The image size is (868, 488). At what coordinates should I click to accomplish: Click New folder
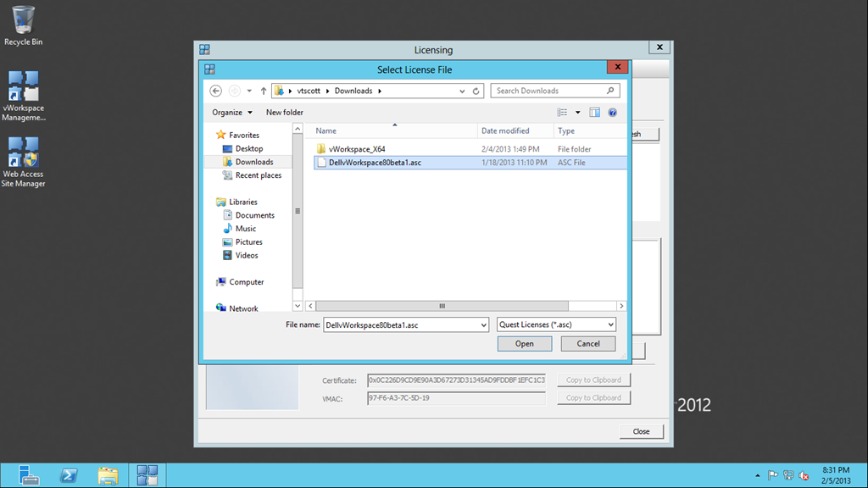click(285, 113)
